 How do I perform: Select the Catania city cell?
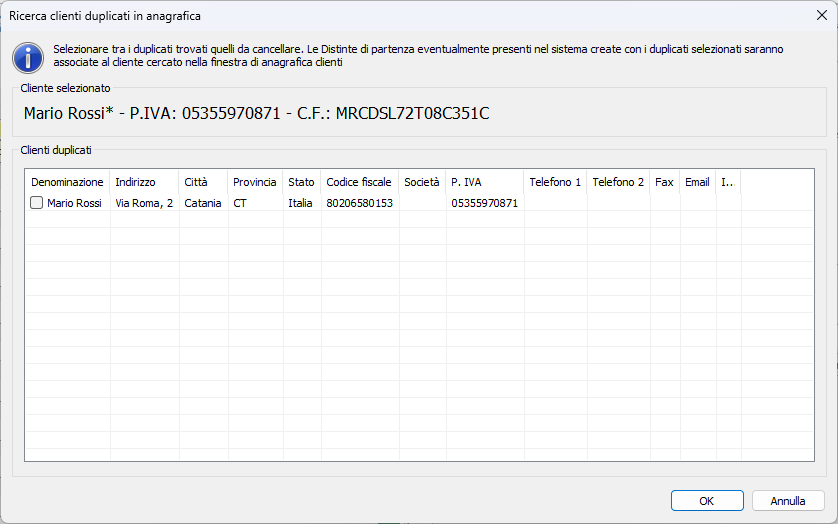point(203,203)
